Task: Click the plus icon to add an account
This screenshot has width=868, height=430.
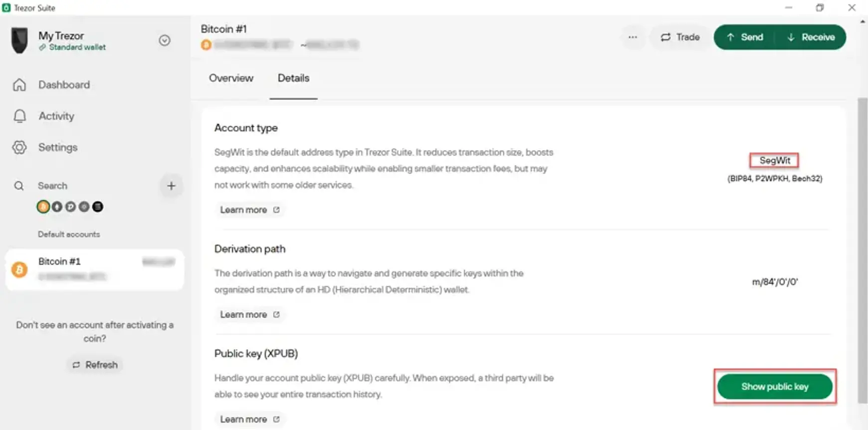Action: point(171,186)
